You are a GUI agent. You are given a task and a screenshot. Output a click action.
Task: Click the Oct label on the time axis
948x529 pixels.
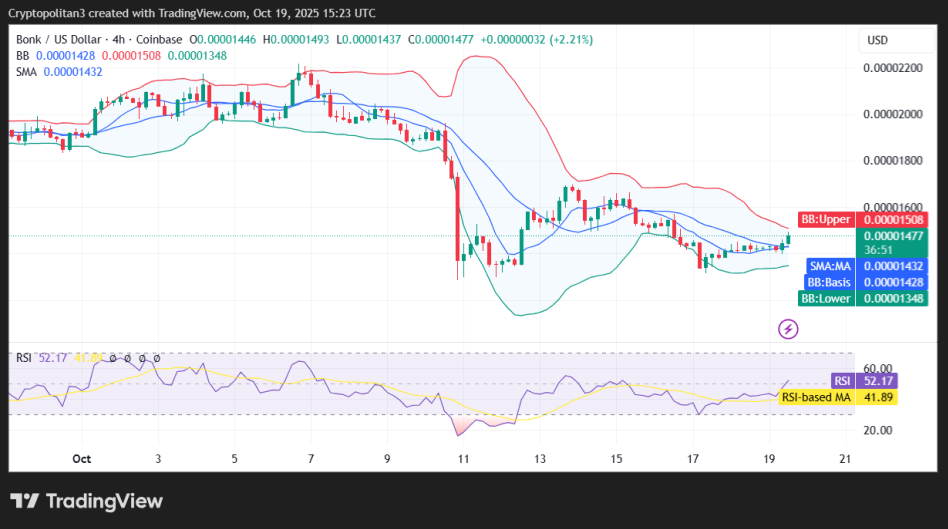click(x=82, y=458)
